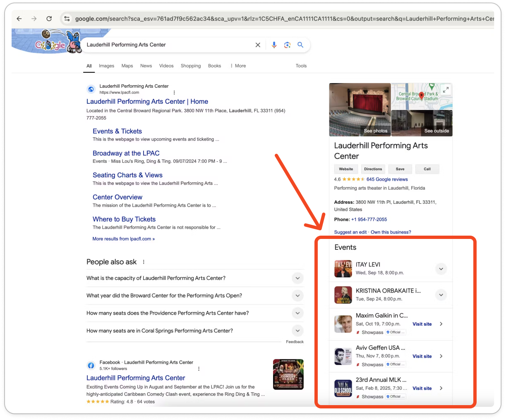The height and width of the screenshot is (420, 506).
Task: Select the All search tab
Action: click(89, 66)
